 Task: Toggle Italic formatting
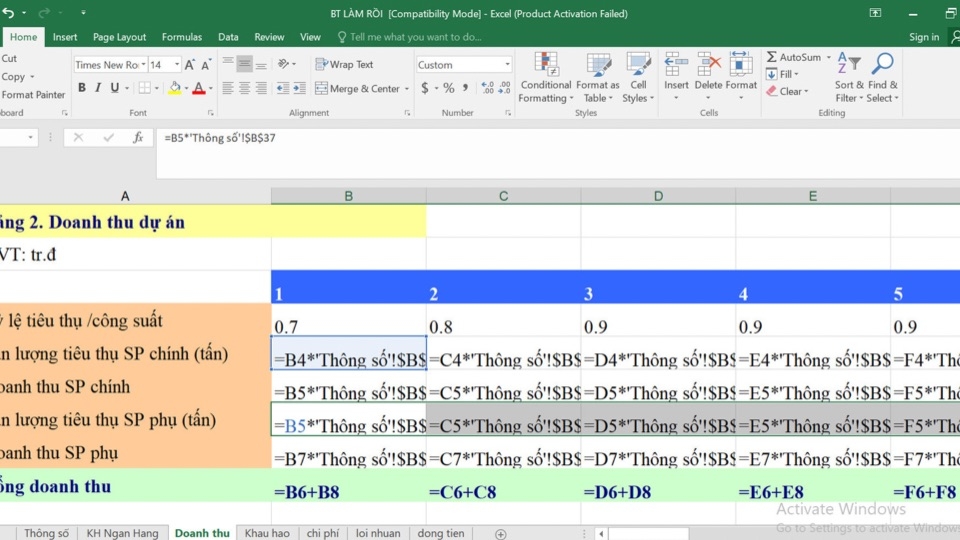click(x=98, y=88)
